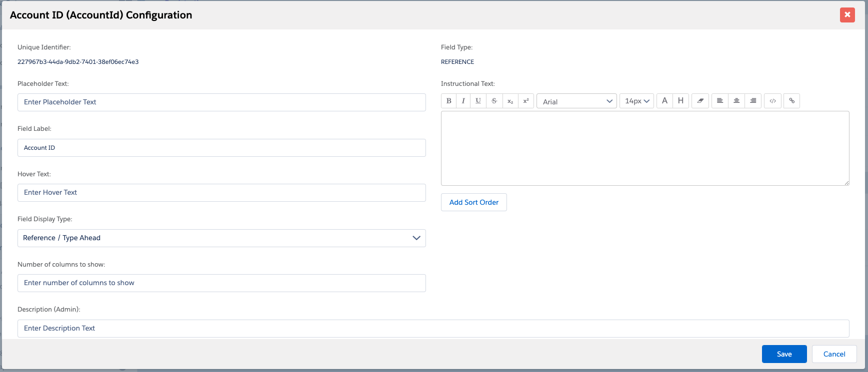Toggle underline formatting button
This screenshot has width=868, height=372.
tap(478, 101)
